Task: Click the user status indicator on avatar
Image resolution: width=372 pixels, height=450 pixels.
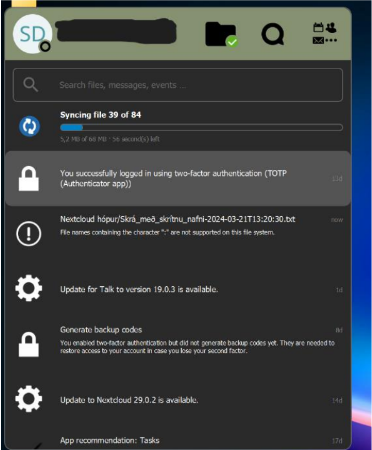Action: pos(45,46)
